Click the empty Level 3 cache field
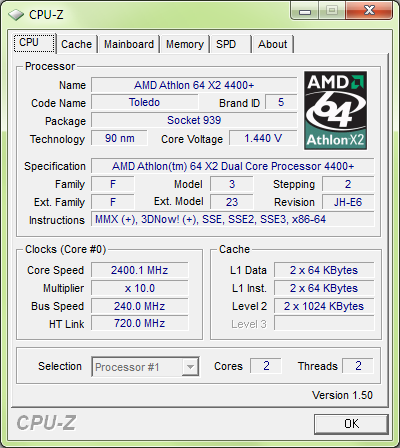This screenshot has height=448, width=400. 324,323
